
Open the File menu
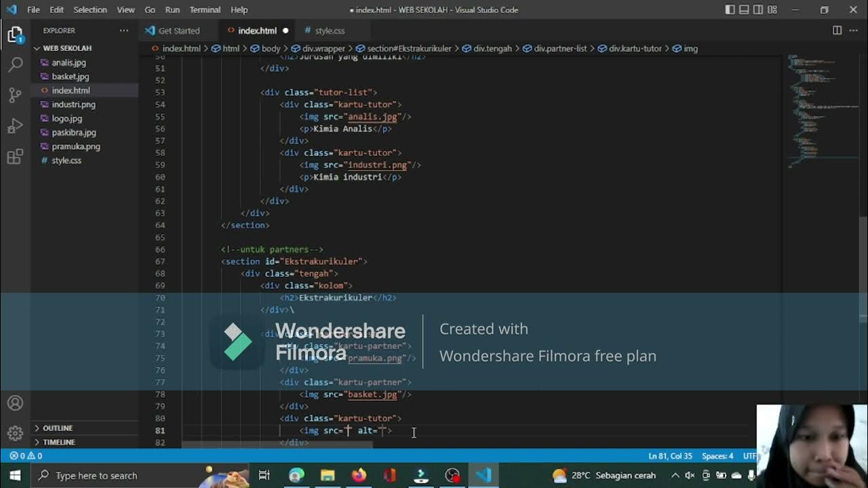pyautogui.click(x=33, y=9)
